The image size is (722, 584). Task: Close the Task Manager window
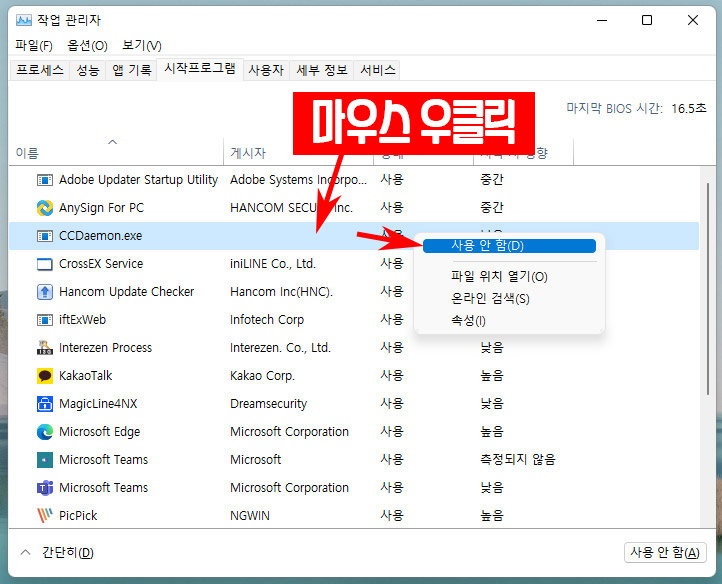pyautogui.click(x=693, y=20)
